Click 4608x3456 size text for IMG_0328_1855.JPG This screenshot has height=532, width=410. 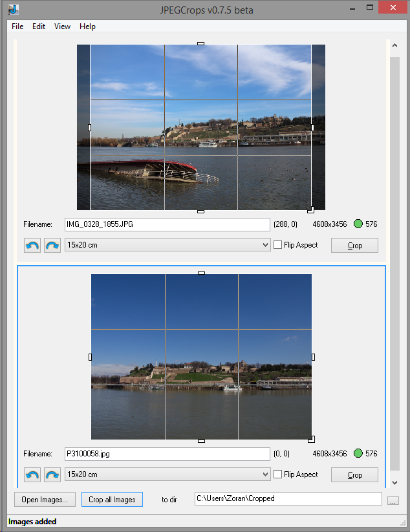[x=330, y=224]
